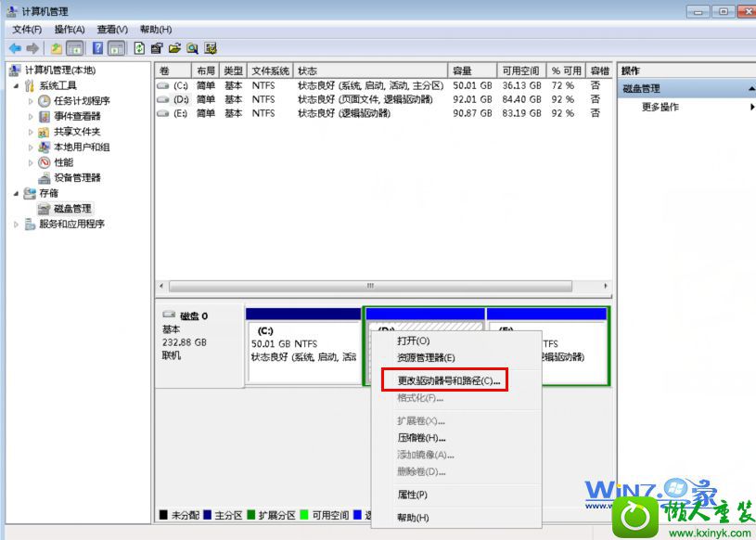Sort by the 文件系统 column header
The height and width of the screenshot is (540, 756).
click(270, 71)
